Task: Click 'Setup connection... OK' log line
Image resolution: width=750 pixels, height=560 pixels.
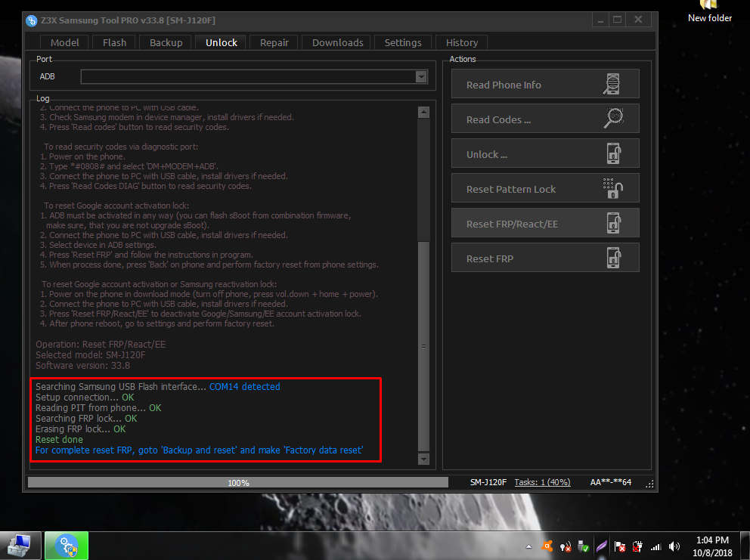Action: point(85,398)
